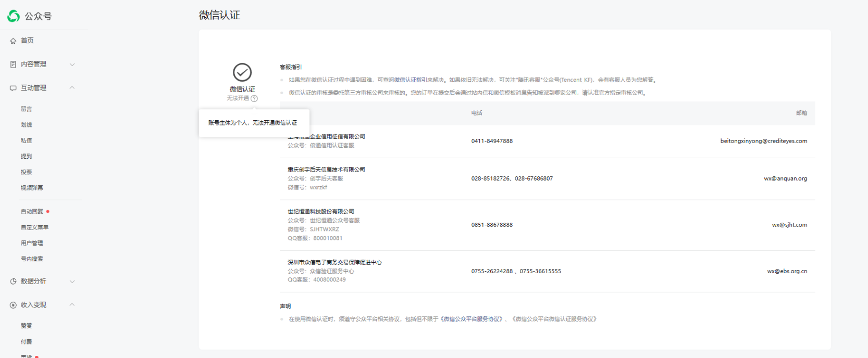
Task: Click email wx@ebs.org.cn
Action: coord(787,271)
